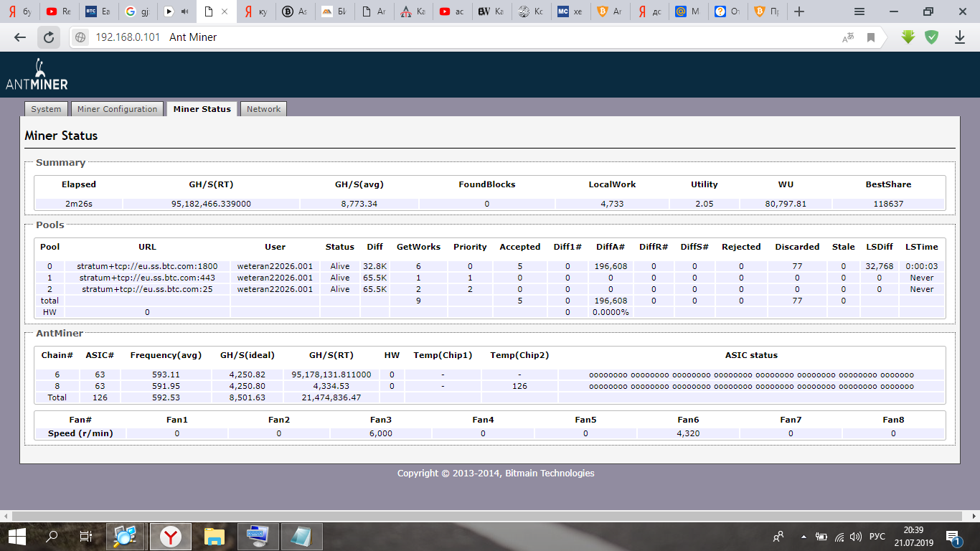Click the site info globe icon
This screenshot has width=980, height=551.
coord(81,37)
